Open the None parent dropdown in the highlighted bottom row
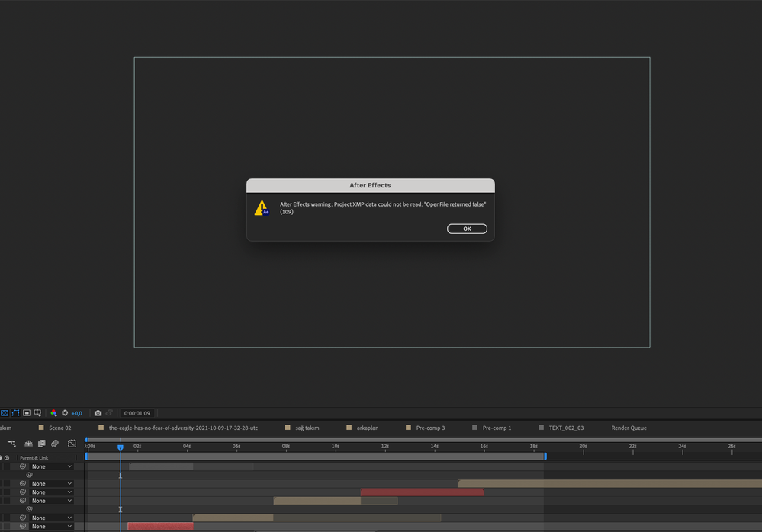 [52, 526]
